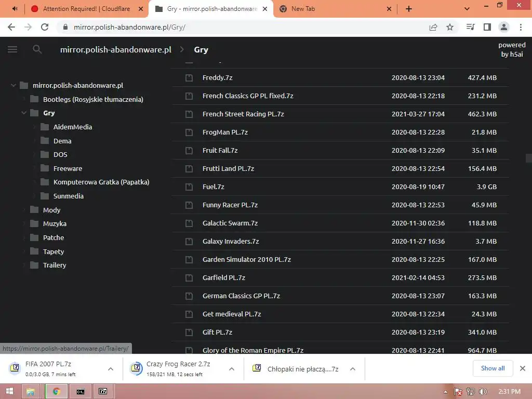
Task: Bookmark this page with the star icon
Action: (450, 27)
